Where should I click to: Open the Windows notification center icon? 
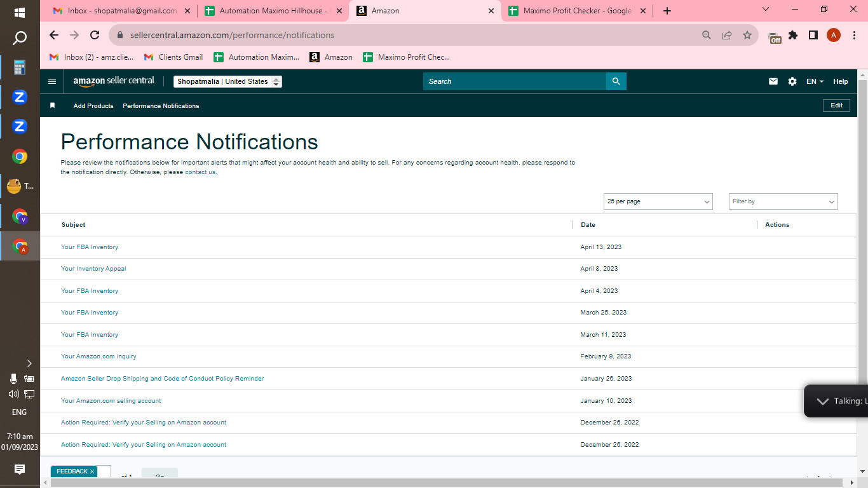coord(20,470)
